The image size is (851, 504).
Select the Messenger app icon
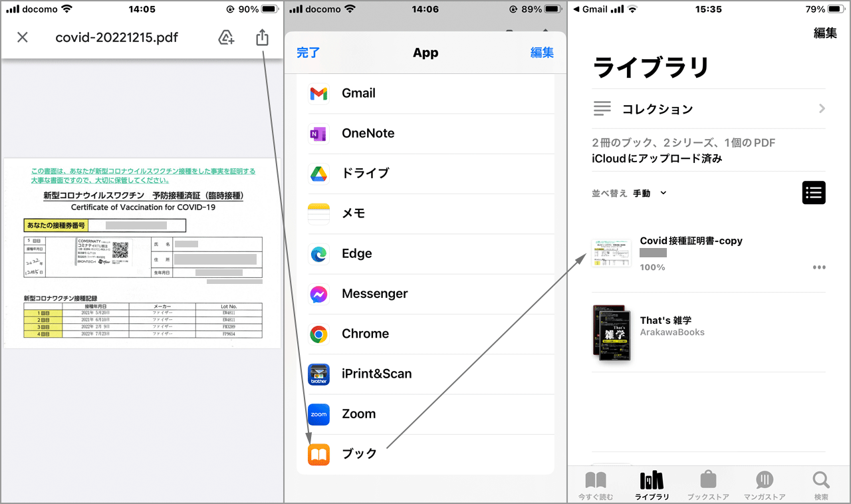(x=318, y=294)
